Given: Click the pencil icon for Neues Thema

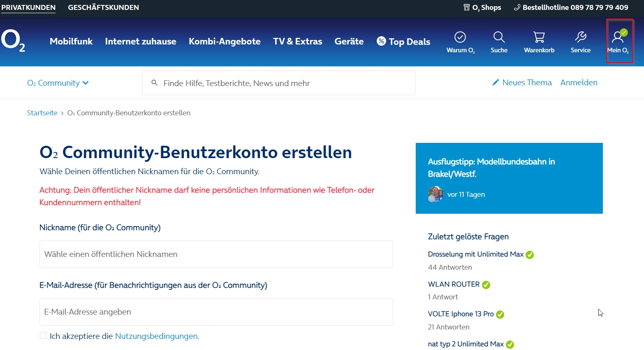Looking at the screenshot, I should click(x=496, y=82).
